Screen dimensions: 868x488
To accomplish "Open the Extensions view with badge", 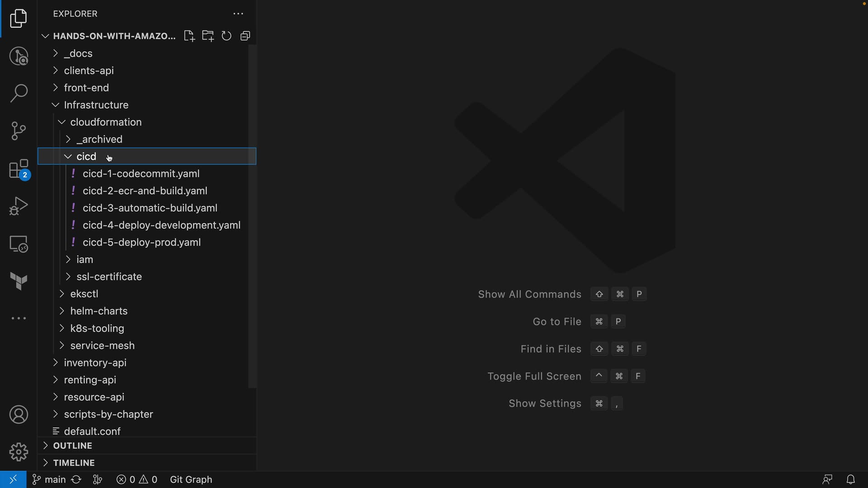I will (19, 169).
